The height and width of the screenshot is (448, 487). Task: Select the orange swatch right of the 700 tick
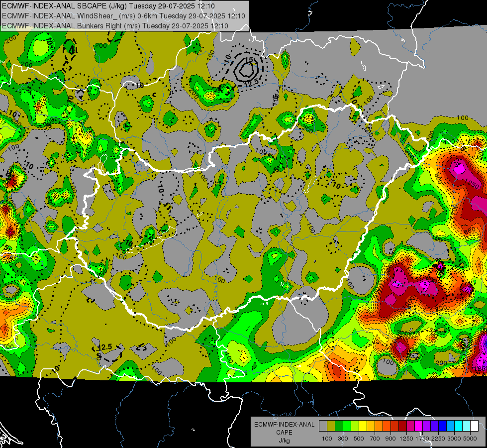click(379, 426)
